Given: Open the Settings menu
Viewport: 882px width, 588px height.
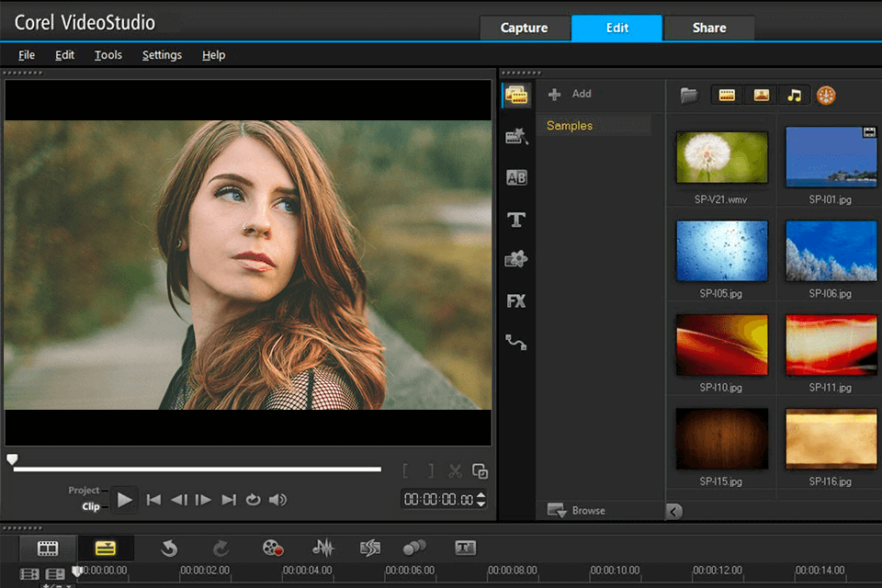Looking at the screenshot, I should pos(162,55).
